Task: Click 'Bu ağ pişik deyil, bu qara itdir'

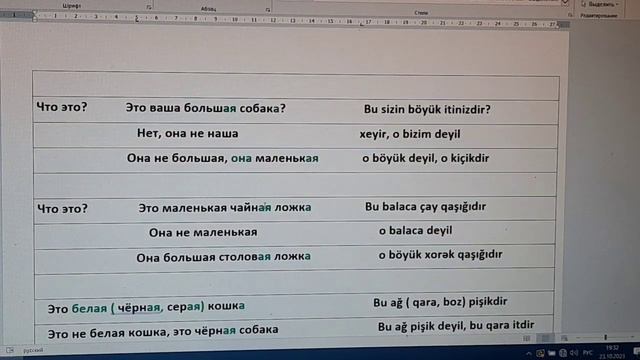Action: point(456,326)
